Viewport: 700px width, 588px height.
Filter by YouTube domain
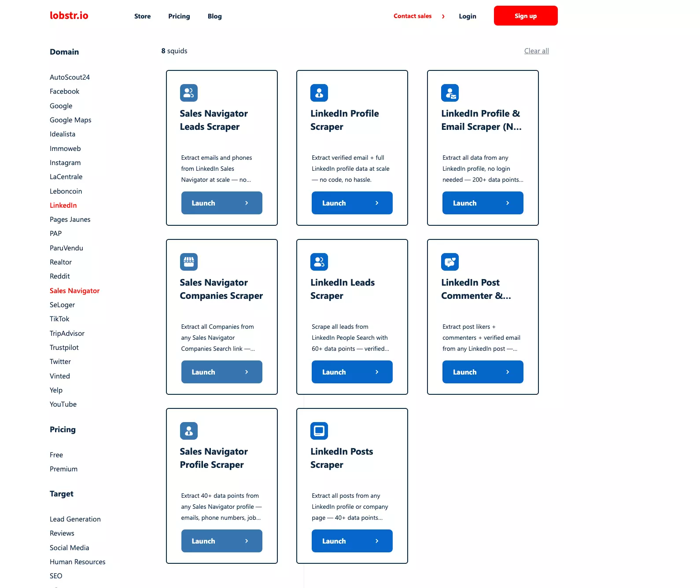pos(63,404)
